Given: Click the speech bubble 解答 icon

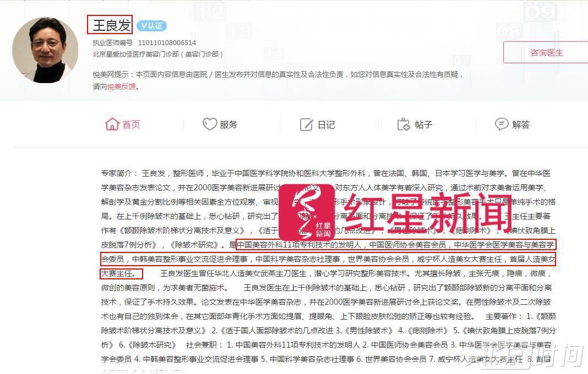Looking at the screenshot, I should pyautogui.click(x=502, y=124).
